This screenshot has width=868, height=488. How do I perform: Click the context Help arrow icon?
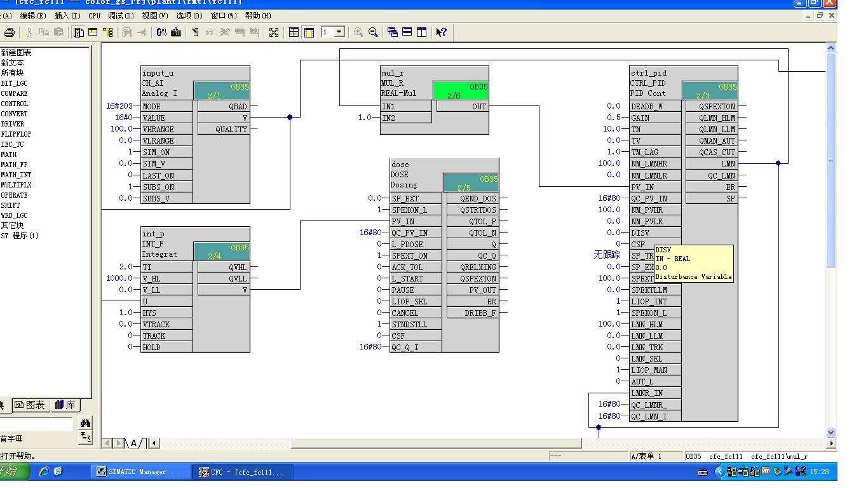point(441,32)
